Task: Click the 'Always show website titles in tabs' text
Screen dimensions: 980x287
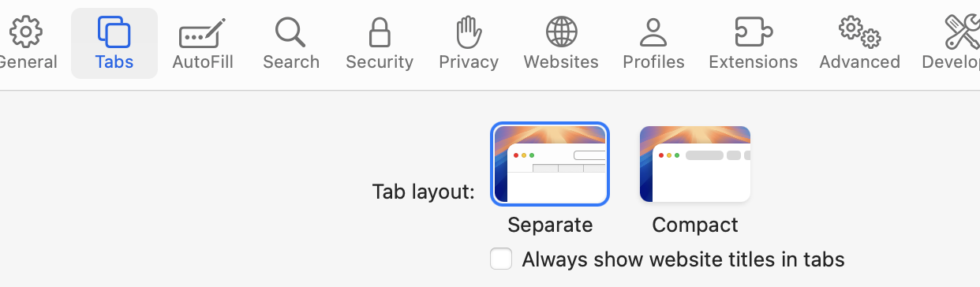Action: pos(683,259)
